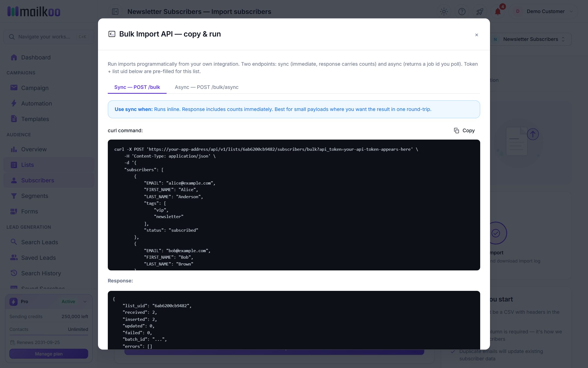The height and width of the screenshot is (368, 588).
Task: Click the Segments funnel icon
Action: point(14,196)
